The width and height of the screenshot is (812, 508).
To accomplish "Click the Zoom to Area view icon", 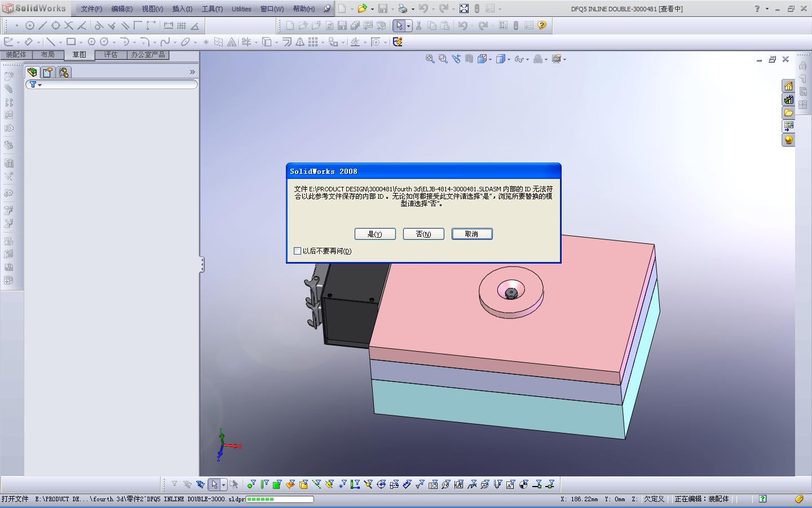I will (x=443, y=59).
